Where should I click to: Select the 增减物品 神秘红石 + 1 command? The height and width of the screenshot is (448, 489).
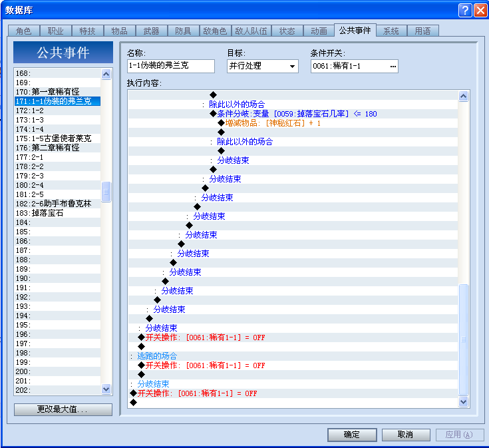(x=293, y=123)
